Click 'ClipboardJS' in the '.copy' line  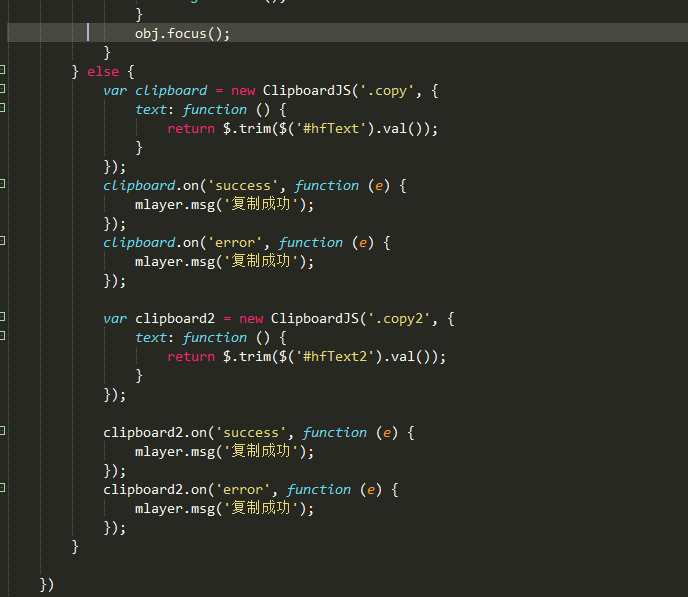[307, 90]
